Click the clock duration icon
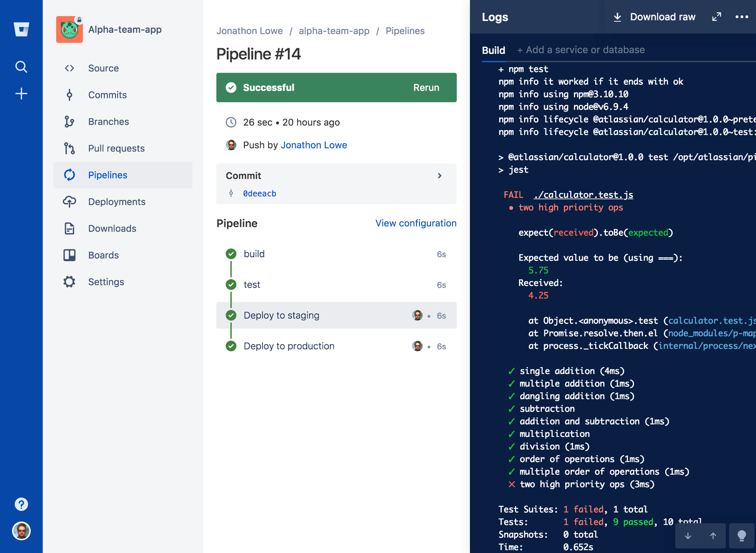This screenshot has width=756, height=553. (x=231, y=123)
